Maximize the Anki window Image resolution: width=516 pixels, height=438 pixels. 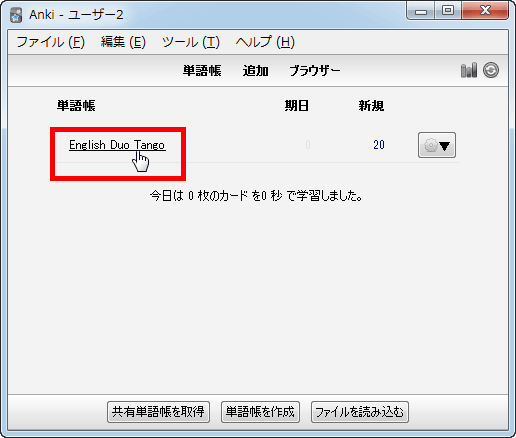tap(448, 11)
